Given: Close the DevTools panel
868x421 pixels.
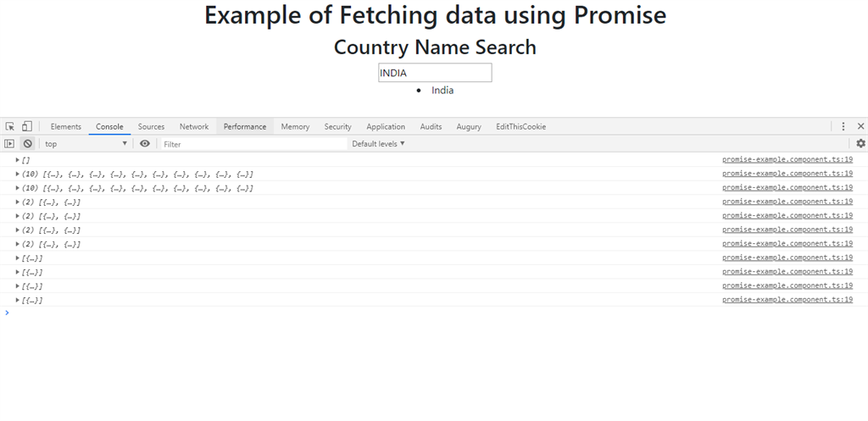Looking at the screenshot, I should 861,126.
